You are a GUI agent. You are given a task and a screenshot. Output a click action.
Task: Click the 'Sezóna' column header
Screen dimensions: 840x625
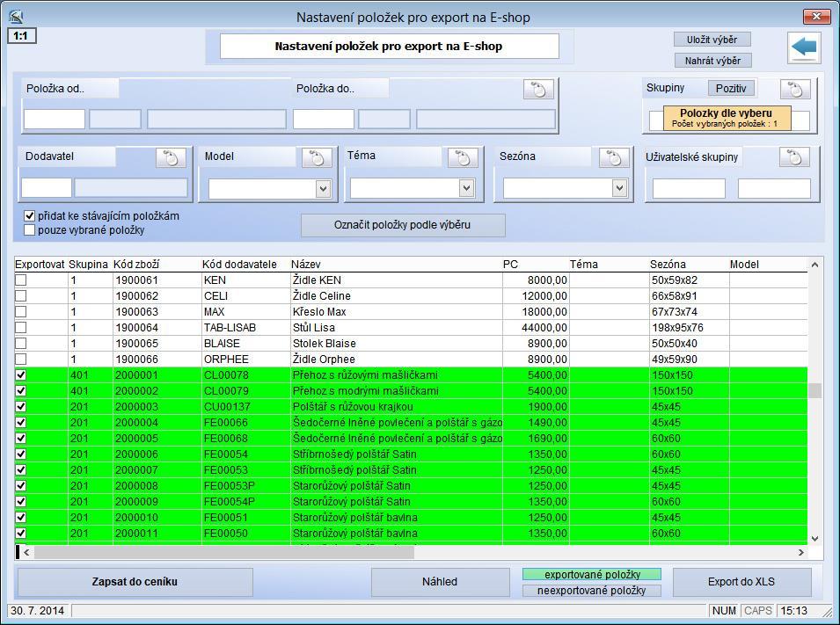668,265
